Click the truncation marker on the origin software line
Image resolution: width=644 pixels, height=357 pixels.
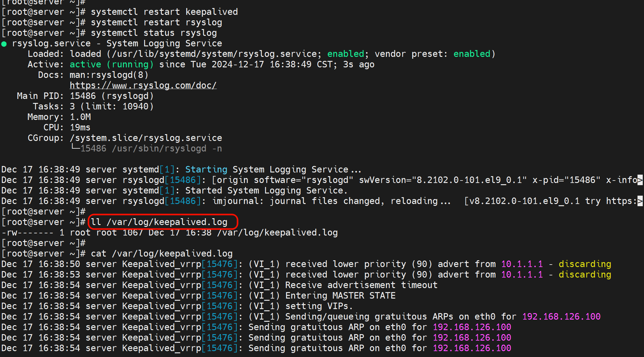[640, 180]
